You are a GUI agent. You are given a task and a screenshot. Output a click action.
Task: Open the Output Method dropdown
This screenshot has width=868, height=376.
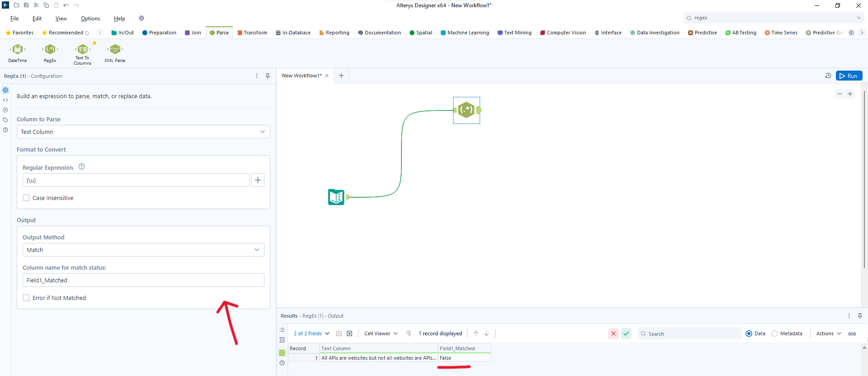[x=143, y=250]
